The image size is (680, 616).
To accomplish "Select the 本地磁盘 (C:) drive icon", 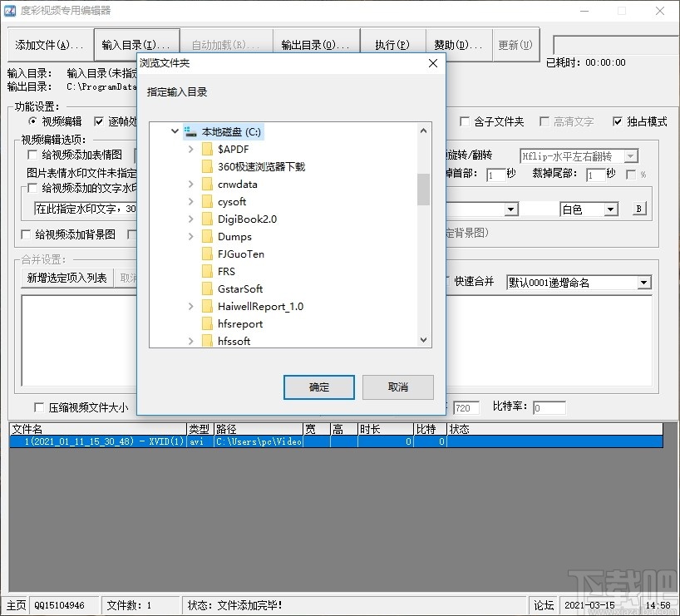I will click(x=191, y=131).
